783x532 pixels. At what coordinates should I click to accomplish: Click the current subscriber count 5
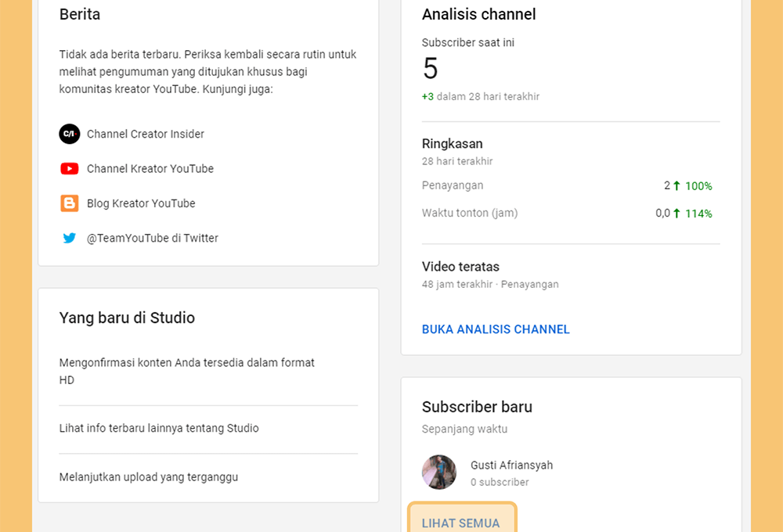[431, 68]
